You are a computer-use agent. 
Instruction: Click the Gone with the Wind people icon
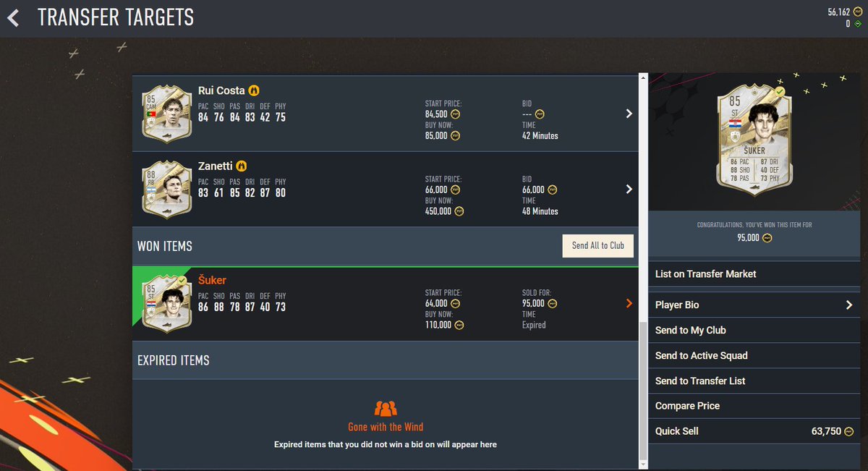point(386,408)
